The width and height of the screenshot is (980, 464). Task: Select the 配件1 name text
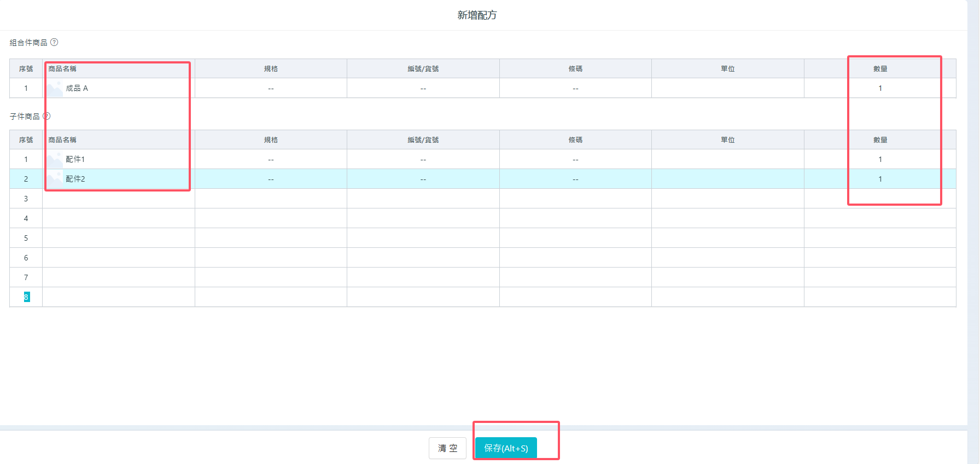75,159
